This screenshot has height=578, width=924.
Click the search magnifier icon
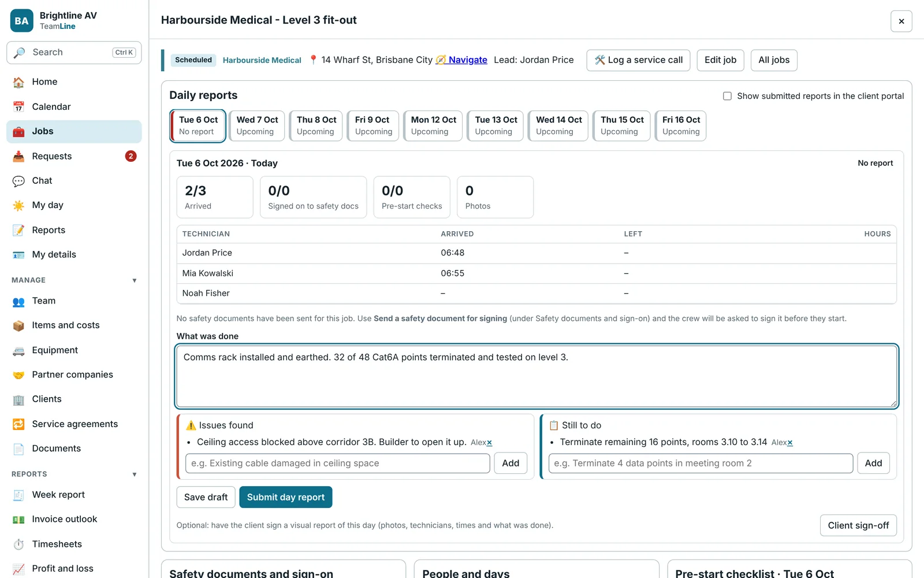[x=20, y=53]
